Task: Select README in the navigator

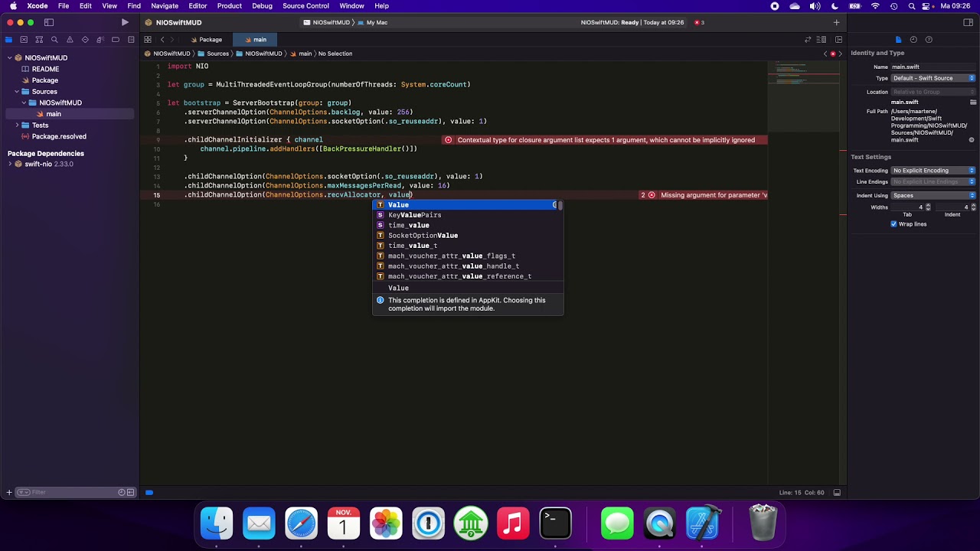Action: click(45, 69)
